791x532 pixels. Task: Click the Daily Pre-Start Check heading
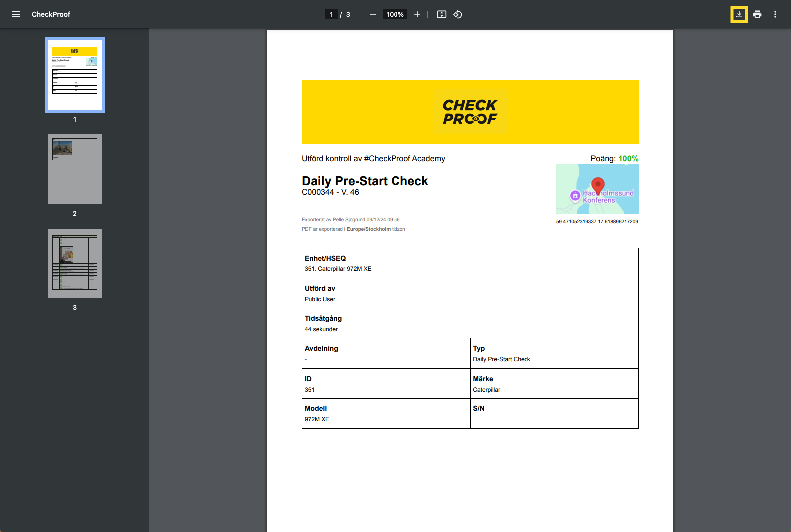pyautogui.click(x=365, y=181)
